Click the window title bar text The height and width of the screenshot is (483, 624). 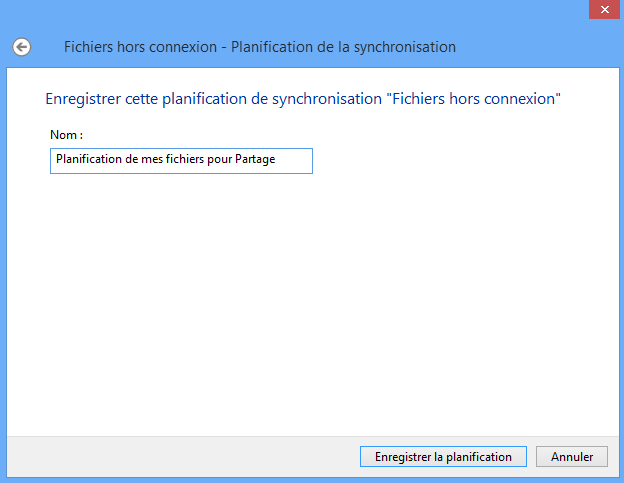(260, 47)
